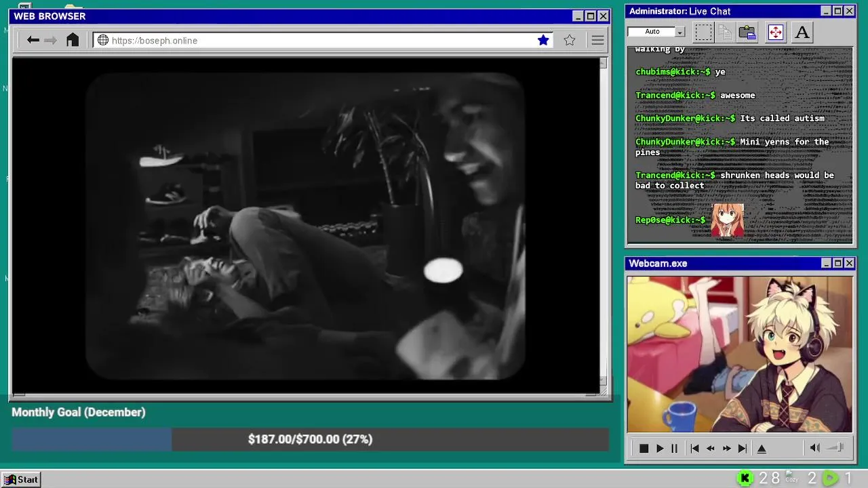Click the boseph.online address field
The image size is (868, 488).
pyautogui.click(x=323, y=40)
